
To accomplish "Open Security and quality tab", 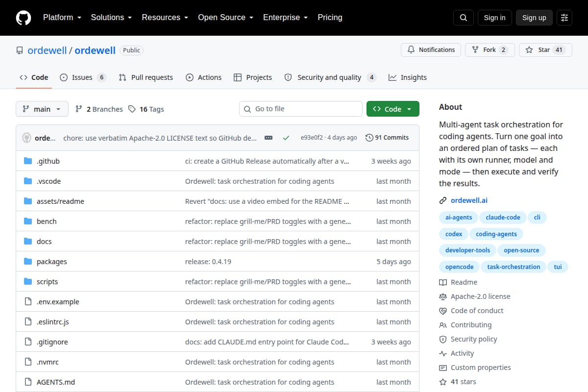I will click(x=330, y=77).
